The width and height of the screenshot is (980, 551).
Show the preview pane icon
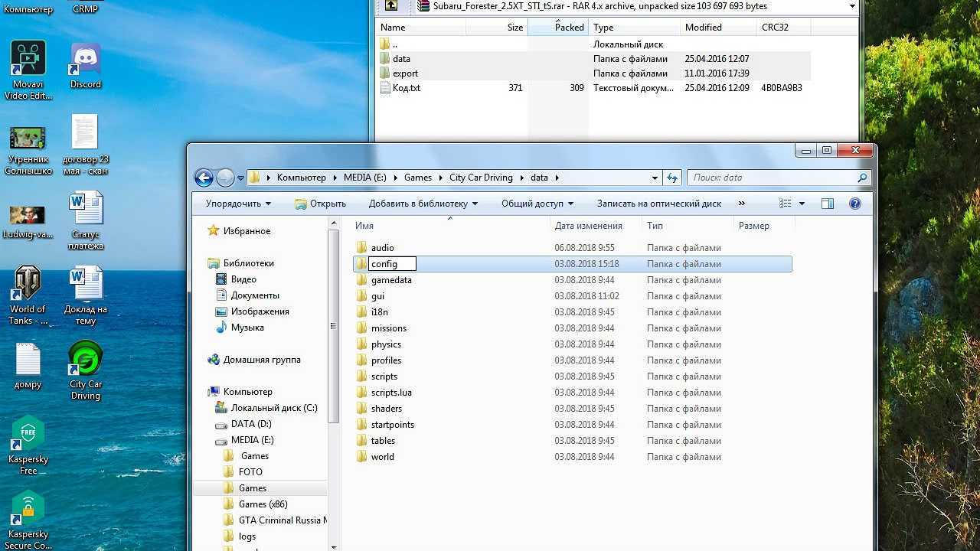point(827,204)
